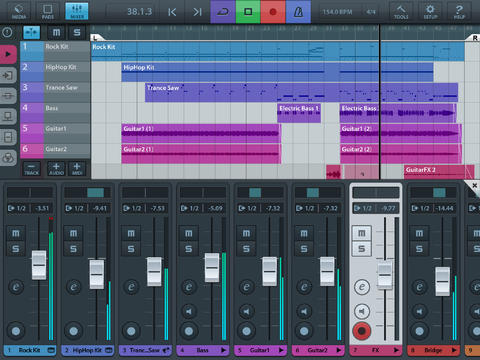The width and height of the screenshot is (480, 360).
Task: Open the Pads panel
Action: click(x=48, y=12)
